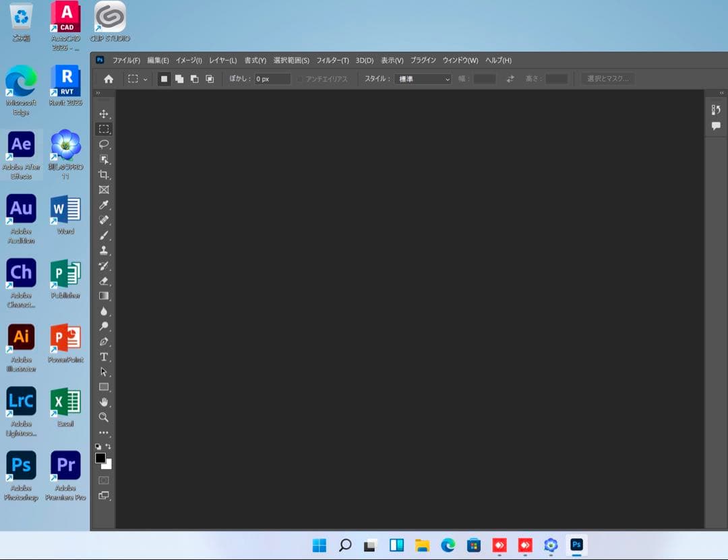Open the レイヤー(L) menu
The width and height of the screenshot is (728, 560).
(x=222, y=61)
